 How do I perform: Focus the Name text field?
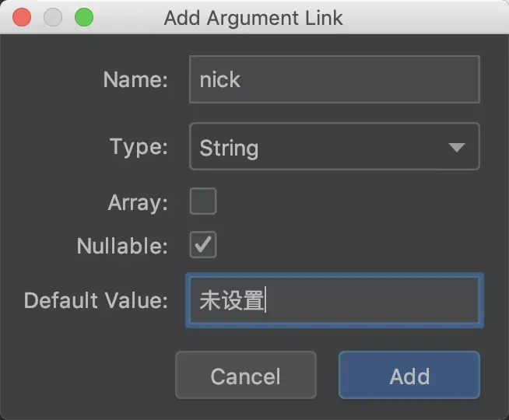pos(335,79)
